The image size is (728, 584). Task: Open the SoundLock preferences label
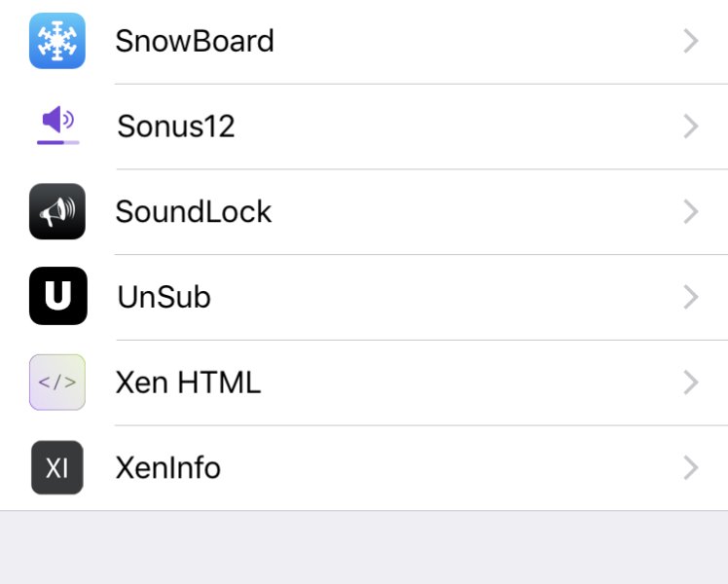tap(194, 211)
